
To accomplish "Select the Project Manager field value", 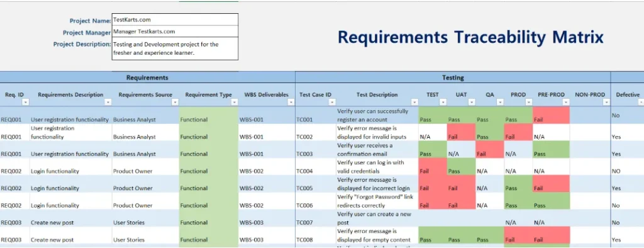I will [x=175, y=31].
